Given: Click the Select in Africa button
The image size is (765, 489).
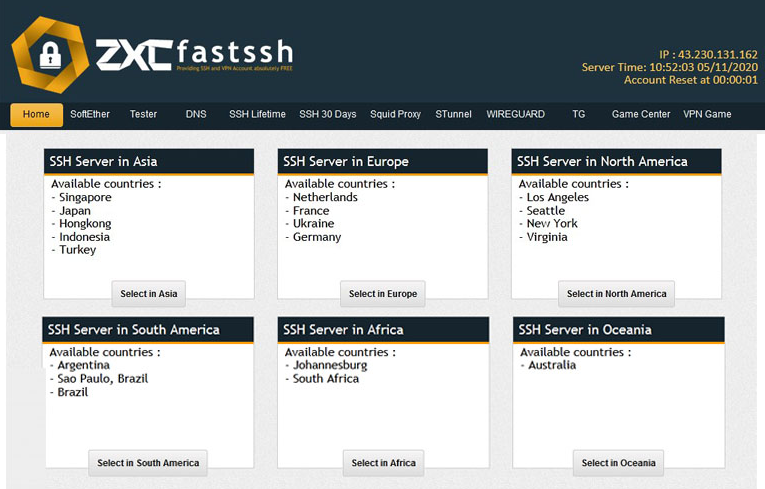Looking at the screenshot, I should coord(383,463).
